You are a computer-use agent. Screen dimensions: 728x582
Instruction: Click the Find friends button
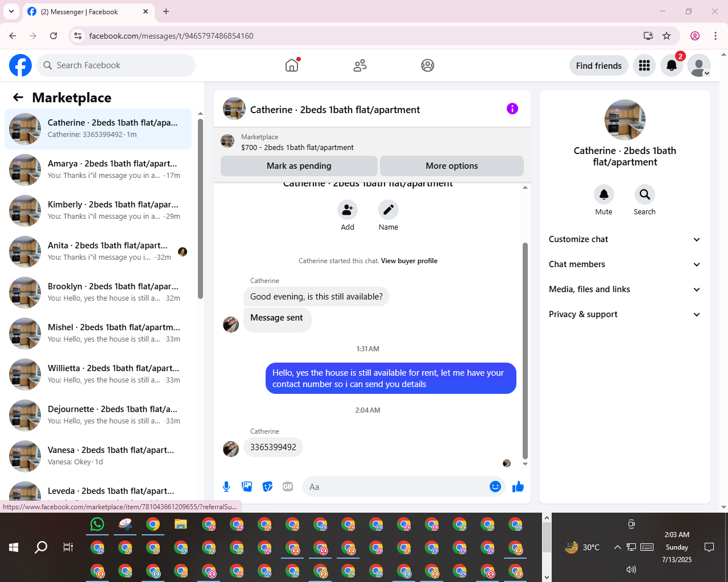[x=599, y=65]
